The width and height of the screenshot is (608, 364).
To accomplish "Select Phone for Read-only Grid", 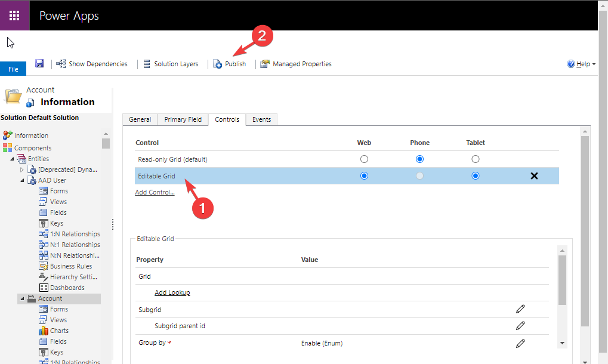I will [419, 159].
